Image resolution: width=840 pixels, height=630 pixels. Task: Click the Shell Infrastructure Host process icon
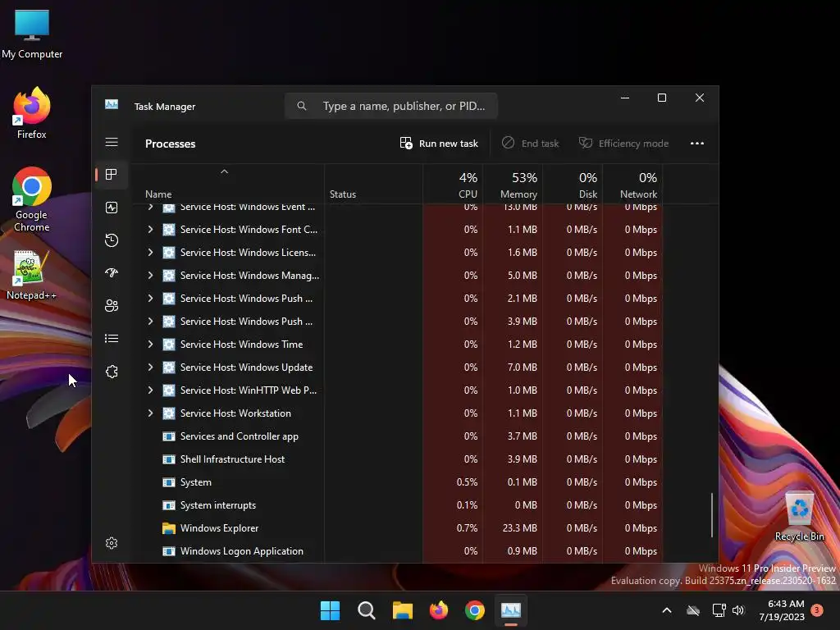pyautogui.click(x=169, y=459)
